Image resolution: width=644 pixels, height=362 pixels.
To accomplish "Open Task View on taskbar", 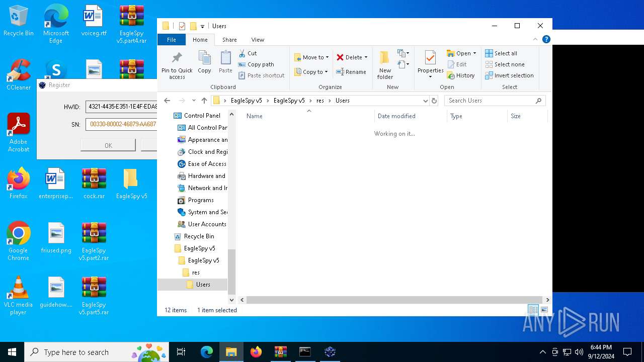I will click(x=181, y=352).
